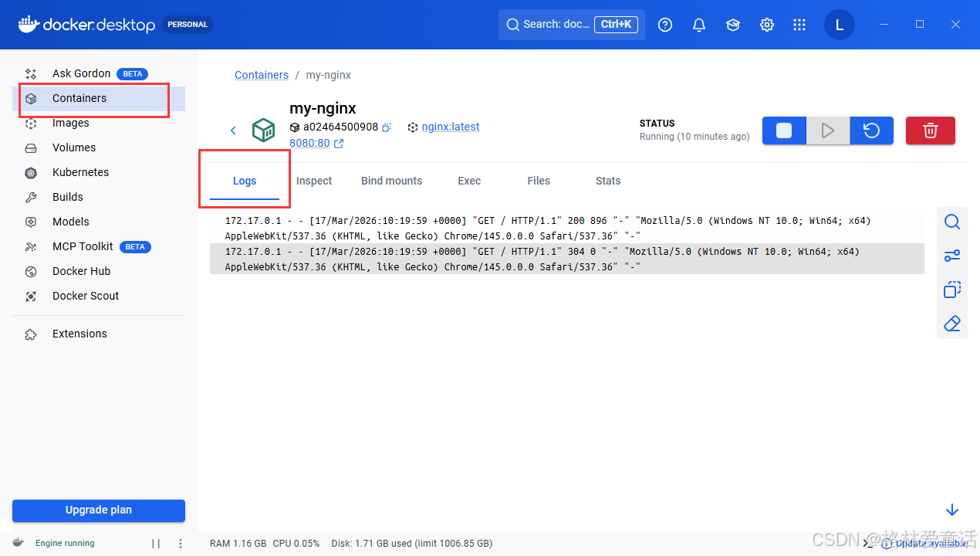Viewport: 980px width, 556px height.
Task: Stop the my-nginx container
Action: 784,131
